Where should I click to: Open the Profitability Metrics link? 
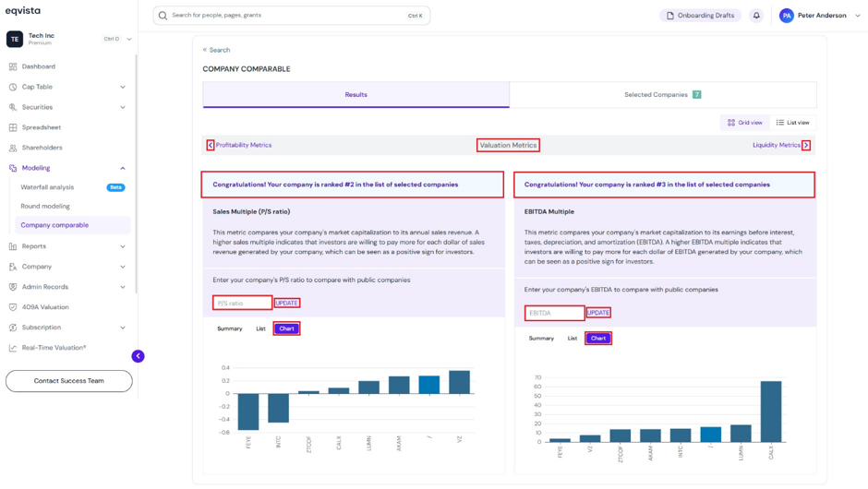point(244,145)
